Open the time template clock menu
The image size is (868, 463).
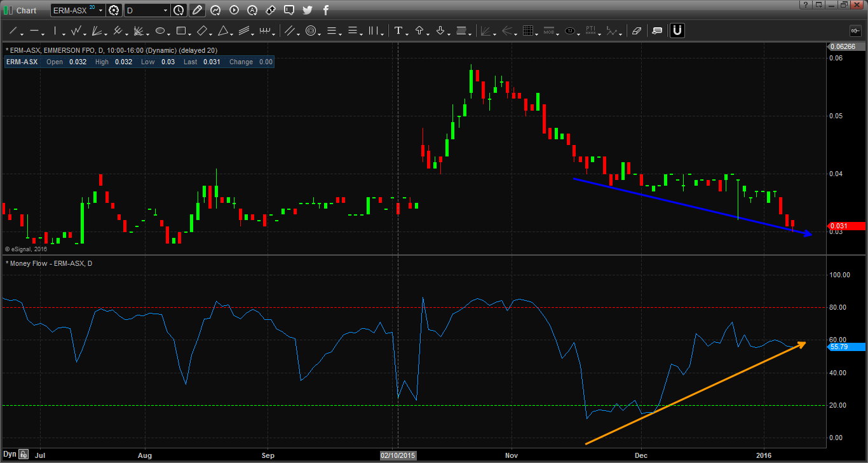pyautogui.click(x=179, y=10)
